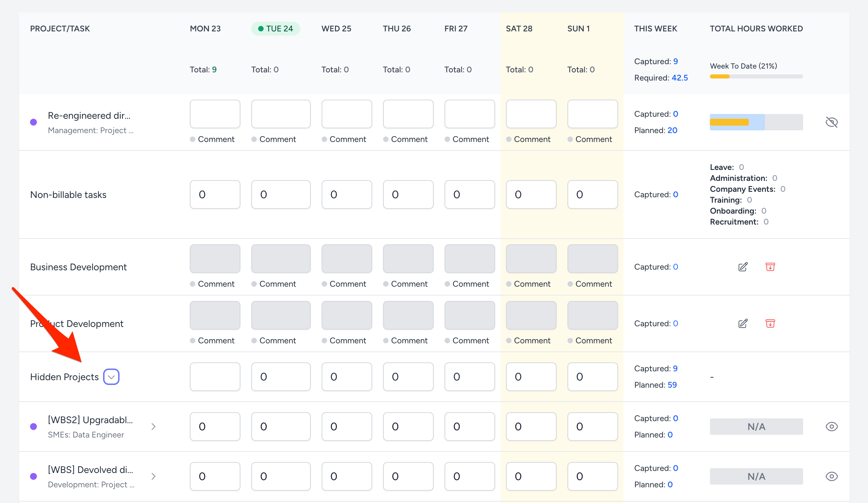Click the Total: 9 under MON 23
Viewport: 868px width, 503px height.
coord(203,70)
